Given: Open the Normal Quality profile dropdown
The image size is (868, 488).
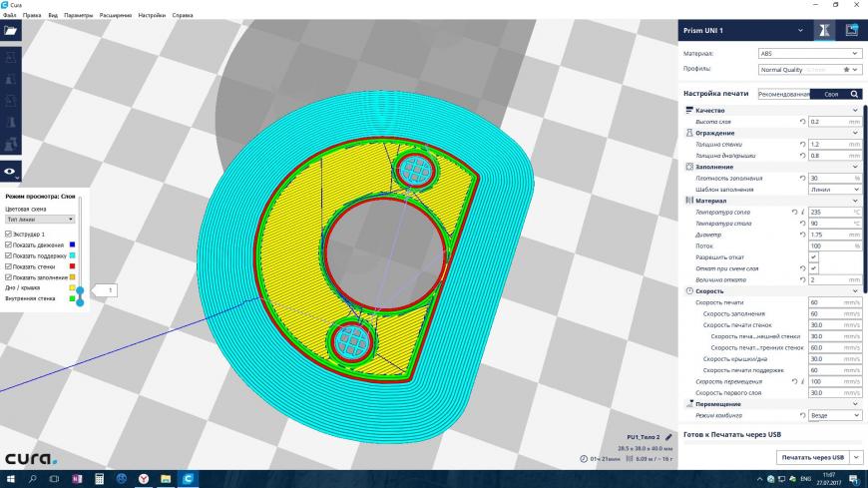Looking at the screenshot, I should (809, 70).
